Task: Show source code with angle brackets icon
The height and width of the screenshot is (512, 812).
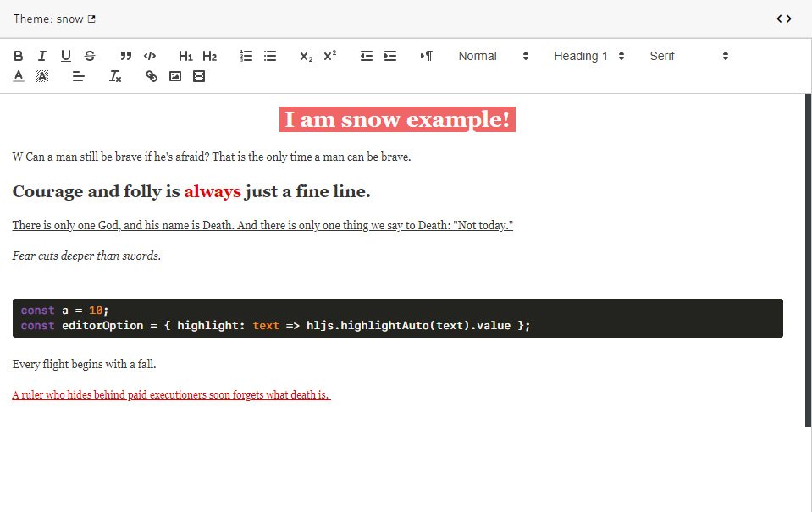Action: 784,19
